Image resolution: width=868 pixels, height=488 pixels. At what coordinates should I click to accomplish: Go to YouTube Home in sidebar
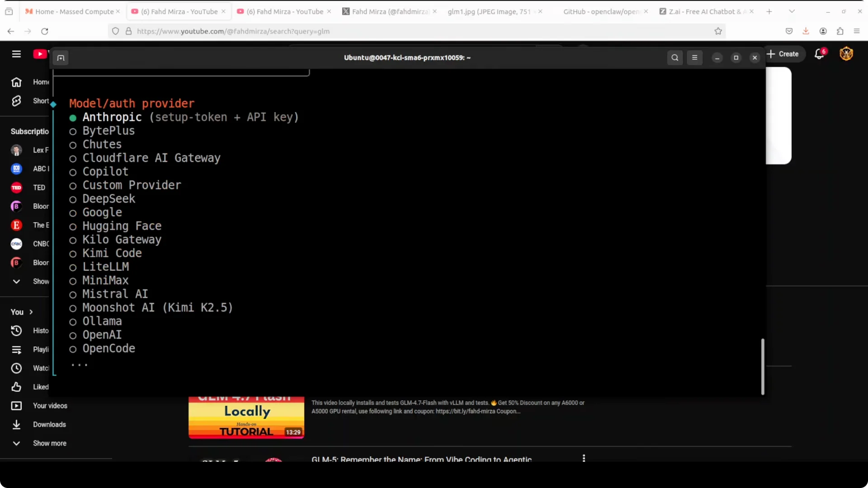click(x=29, y=82)
